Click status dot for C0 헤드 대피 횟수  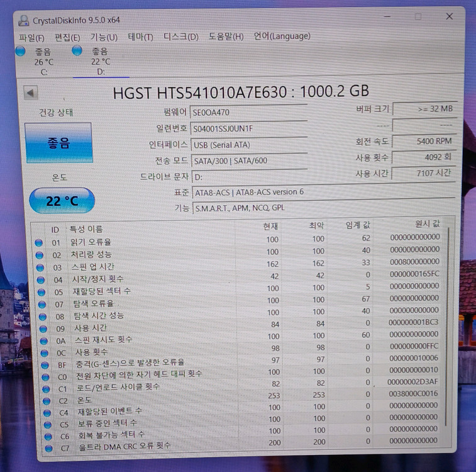point(46,377)
